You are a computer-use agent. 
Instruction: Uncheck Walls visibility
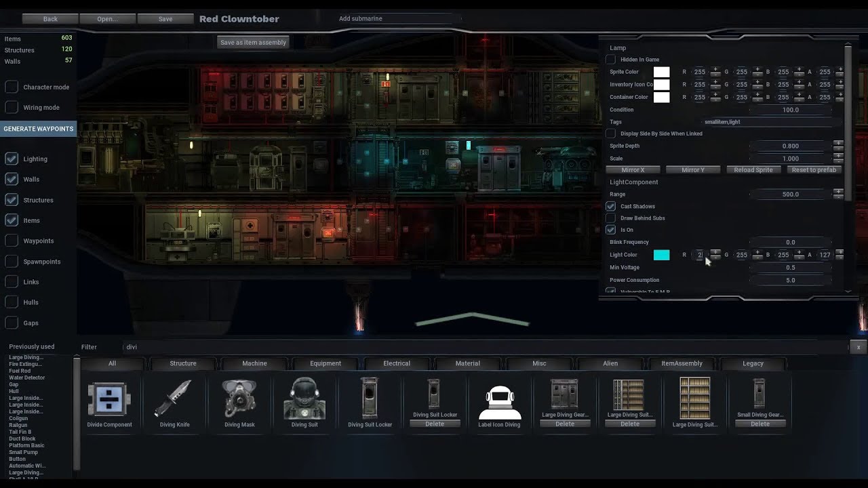point(12,179)
